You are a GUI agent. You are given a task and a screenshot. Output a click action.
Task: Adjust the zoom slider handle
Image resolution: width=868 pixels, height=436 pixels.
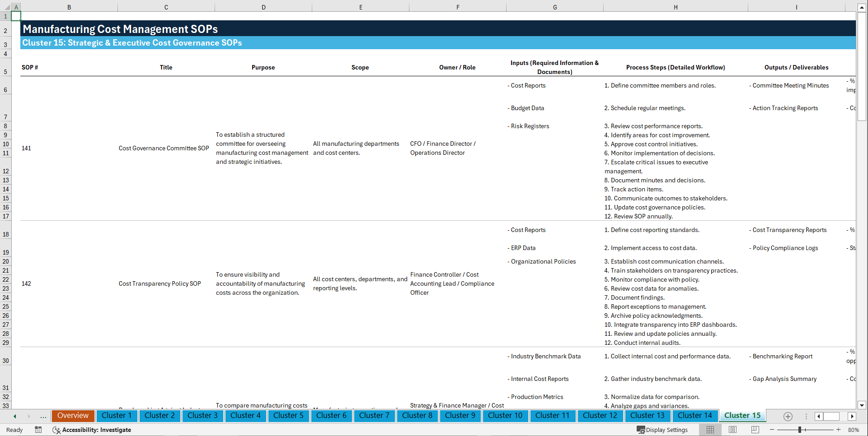coord(800,430)
